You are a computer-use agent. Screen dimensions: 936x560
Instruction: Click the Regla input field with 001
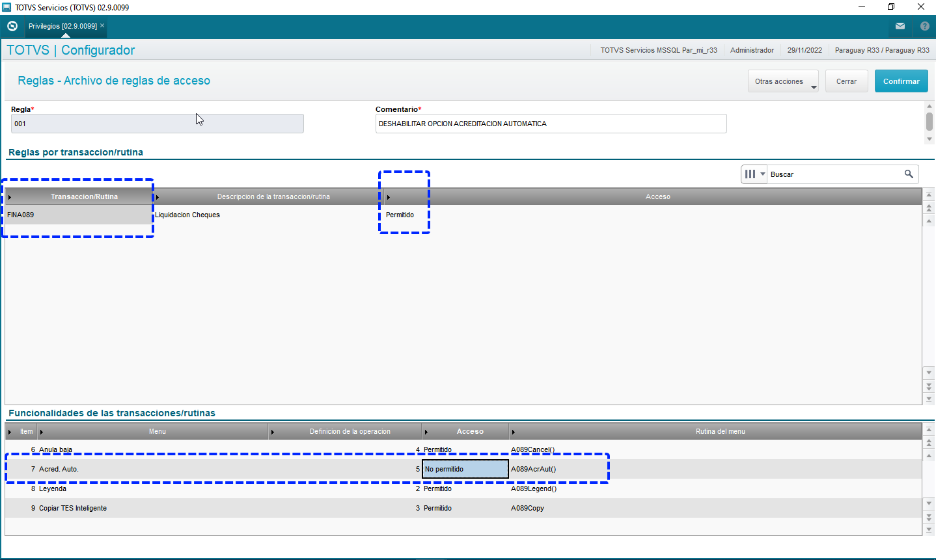[158, 124]
